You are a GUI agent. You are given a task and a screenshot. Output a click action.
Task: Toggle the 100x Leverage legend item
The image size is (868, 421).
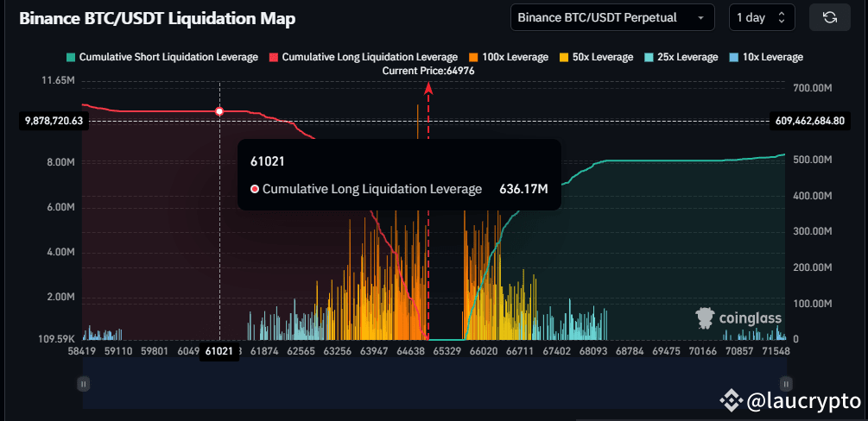(x=509, y=57)
